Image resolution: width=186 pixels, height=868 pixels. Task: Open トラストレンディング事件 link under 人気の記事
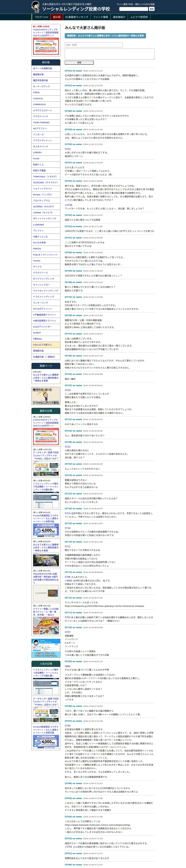[x=46, y=673]
